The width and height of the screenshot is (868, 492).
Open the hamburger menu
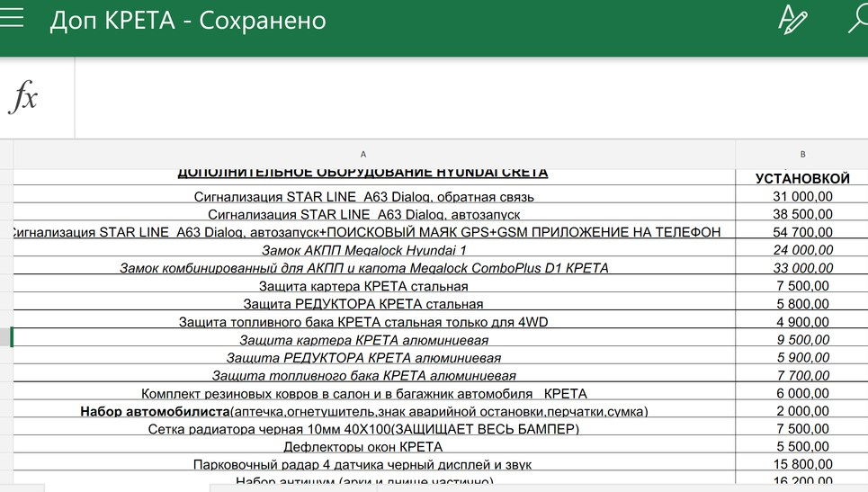pyautogui.click(x=11, y=18)
